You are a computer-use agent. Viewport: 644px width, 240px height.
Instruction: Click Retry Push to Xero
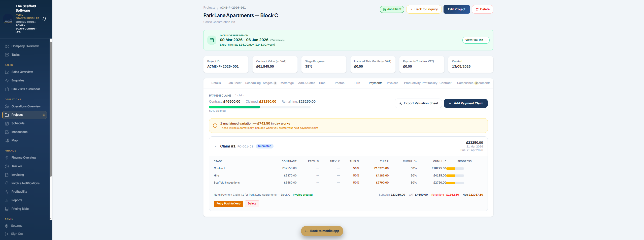228,204
